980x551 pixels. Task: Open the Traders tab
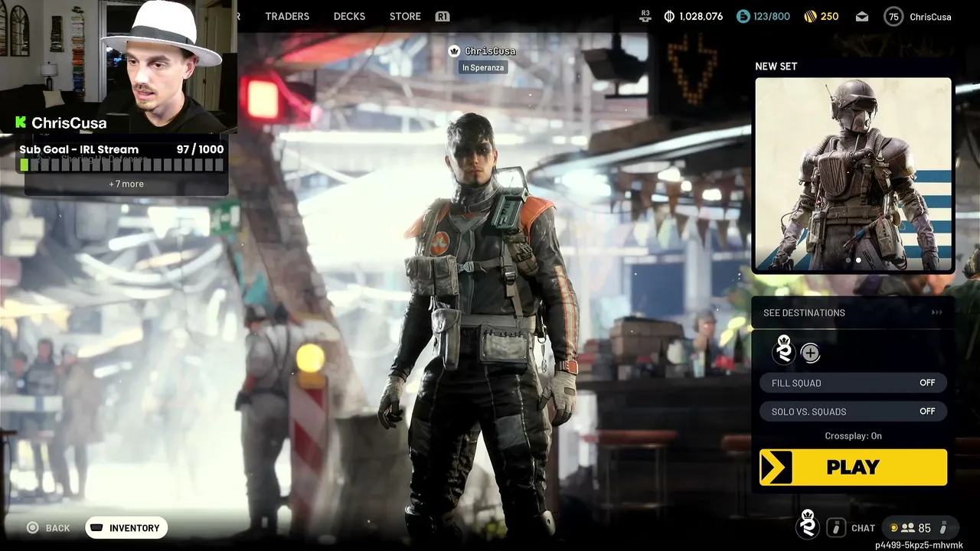[x=287, y=16]
